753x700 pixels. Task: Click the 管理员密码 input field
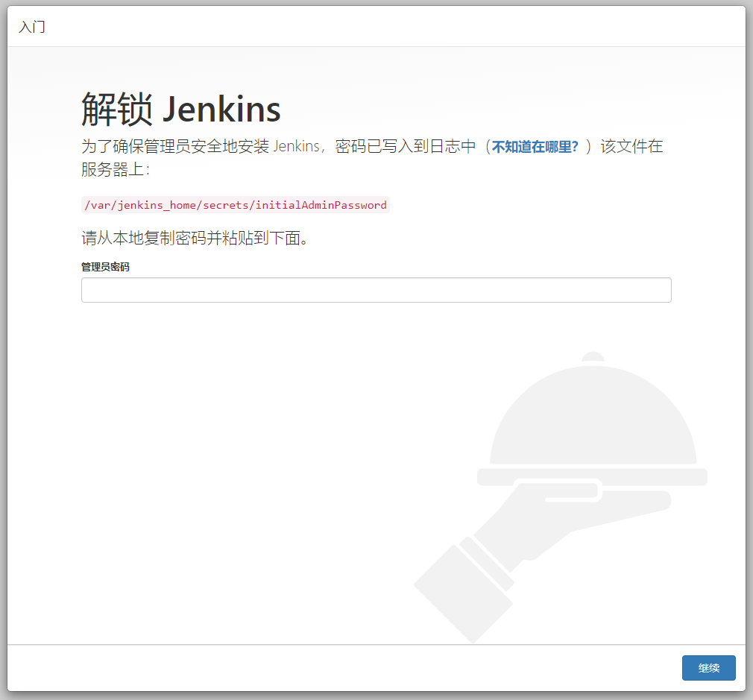[x=376, y=290]
